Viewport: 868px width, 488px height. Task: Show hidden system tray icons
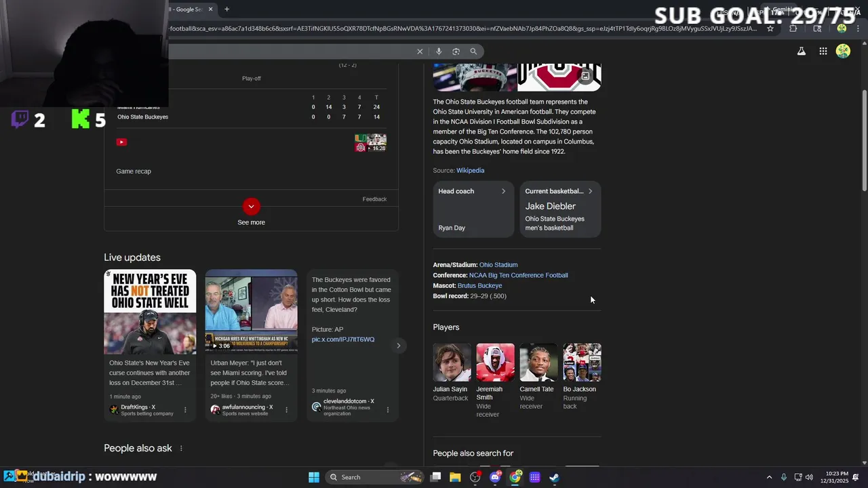coord(769,477)
